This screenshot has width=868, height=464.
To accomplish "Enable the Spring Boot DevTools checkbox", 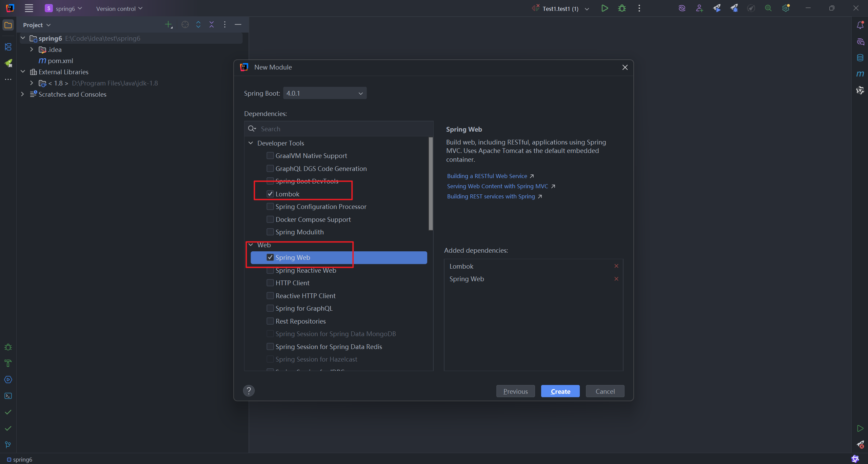I will click(x=270, y=180).
